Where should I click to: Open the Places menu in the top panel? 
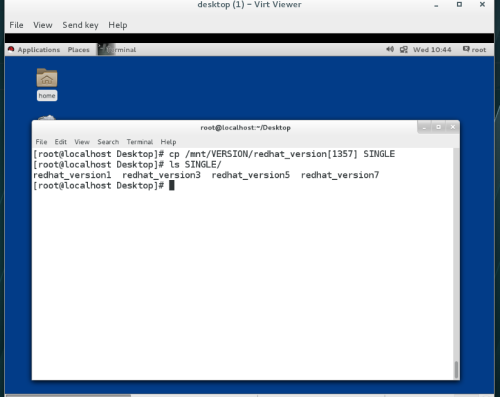pyautogui.click(x=79, y=50)
